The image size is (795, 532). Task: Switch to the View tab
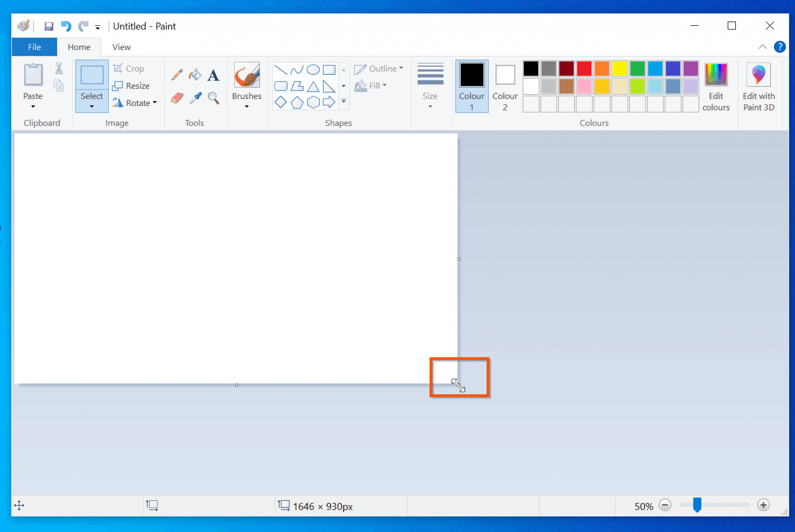(121, 47)
